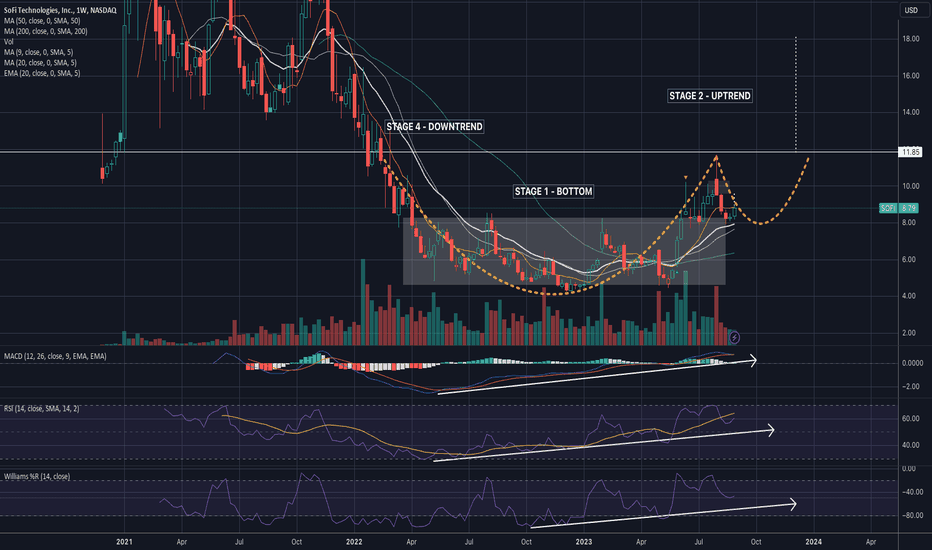Click the 2.00 price axis label
This screenshot has width=932, height=550.
click(x=909, y=333)
